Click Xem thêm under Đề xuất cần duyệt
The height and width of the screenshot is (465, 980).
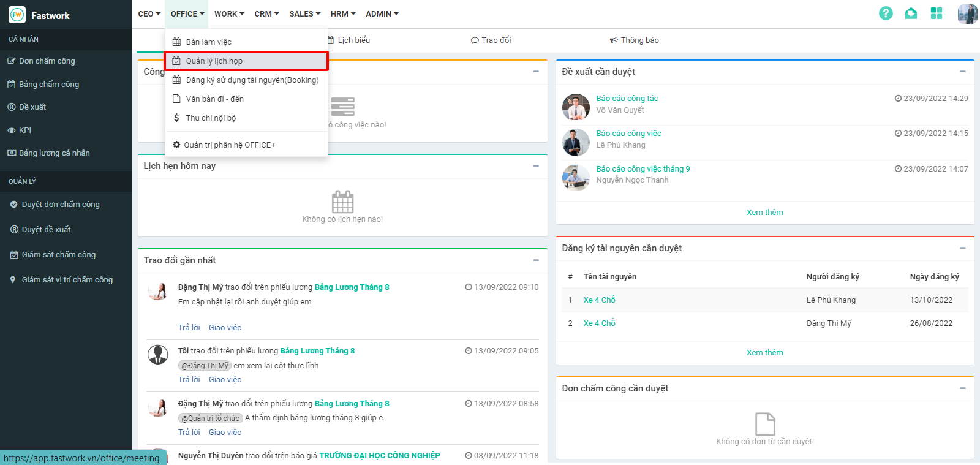(x=764, y=213)
